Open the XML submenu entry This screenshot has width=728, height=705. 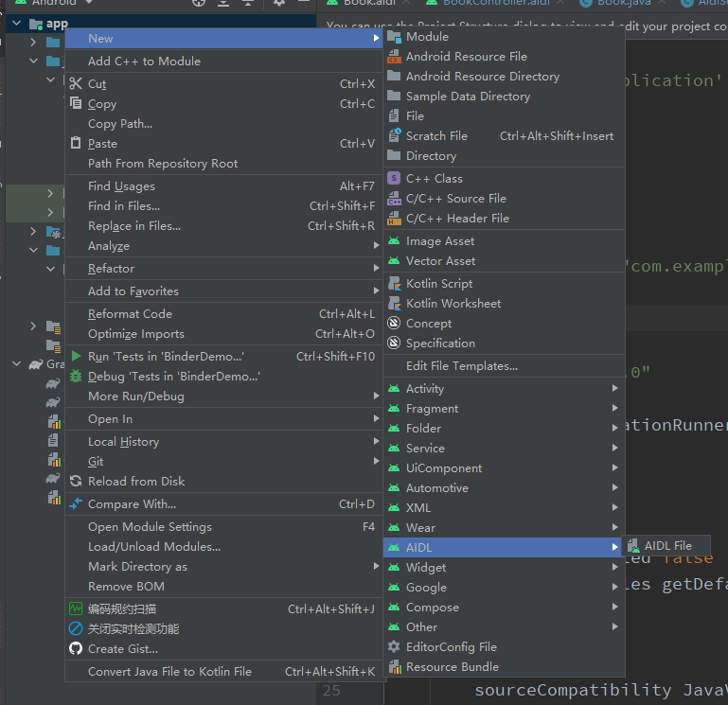(505, 508)
